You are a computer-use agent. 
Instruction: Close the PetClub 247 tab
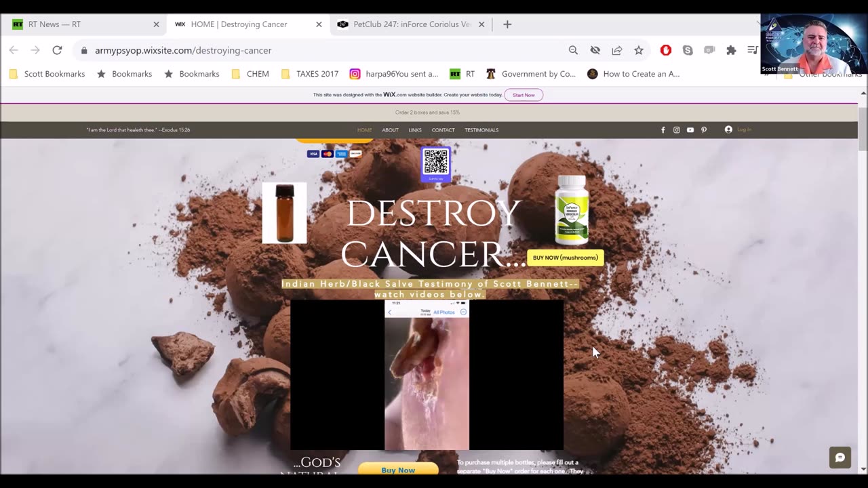point(481,24)
